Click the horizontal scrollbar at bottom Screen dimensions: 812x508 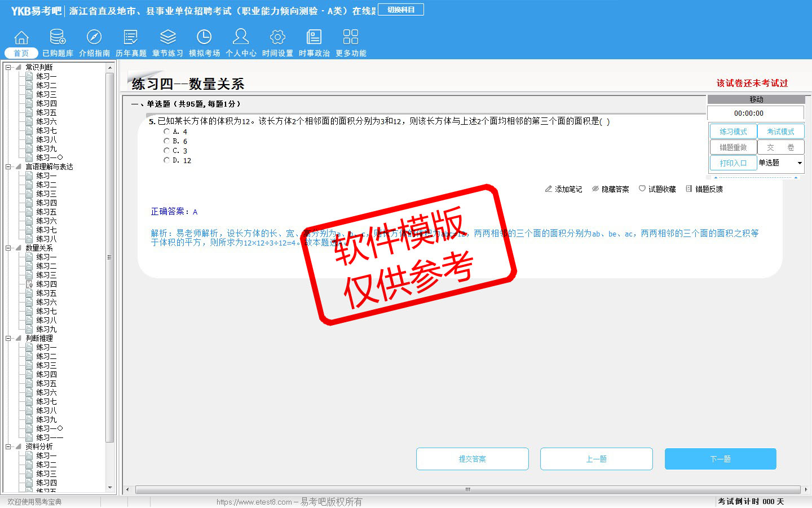coord(467,489)
